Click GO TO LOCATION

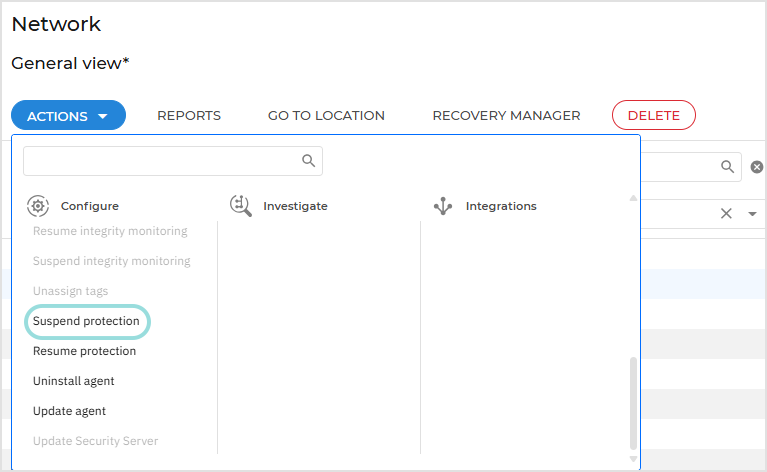point(326,116)
